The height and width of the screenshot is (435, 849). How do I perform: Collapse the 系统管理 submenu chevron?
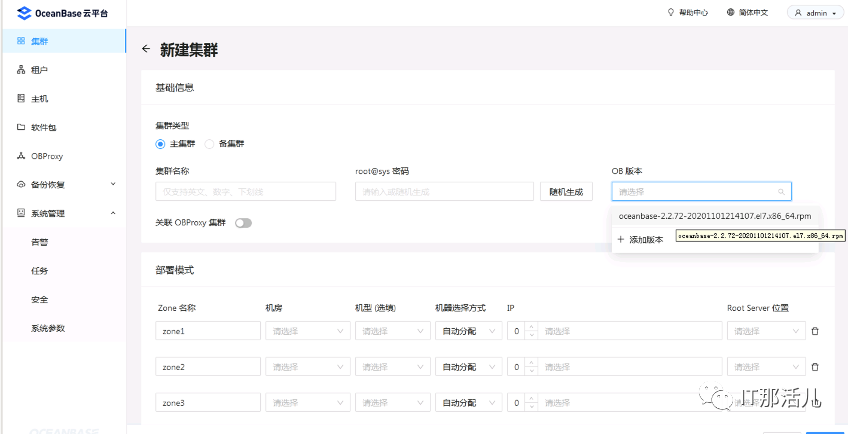click(x=113, y=213)
